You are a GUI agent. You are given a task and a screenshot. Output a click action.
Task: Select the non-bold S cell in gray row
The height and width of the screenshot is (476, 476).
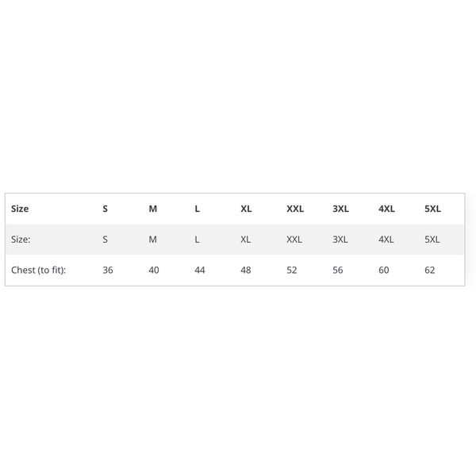(106, 239)
